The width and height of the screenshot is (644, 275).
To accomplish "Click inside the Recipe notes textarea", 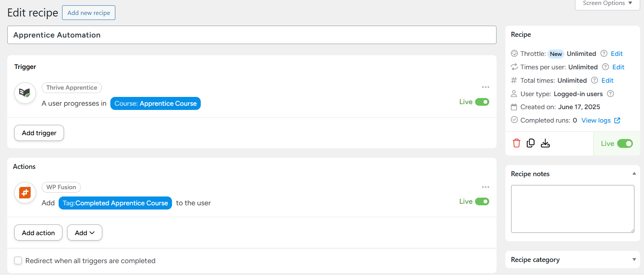I will pyautogui.click(x=572, y=209).
